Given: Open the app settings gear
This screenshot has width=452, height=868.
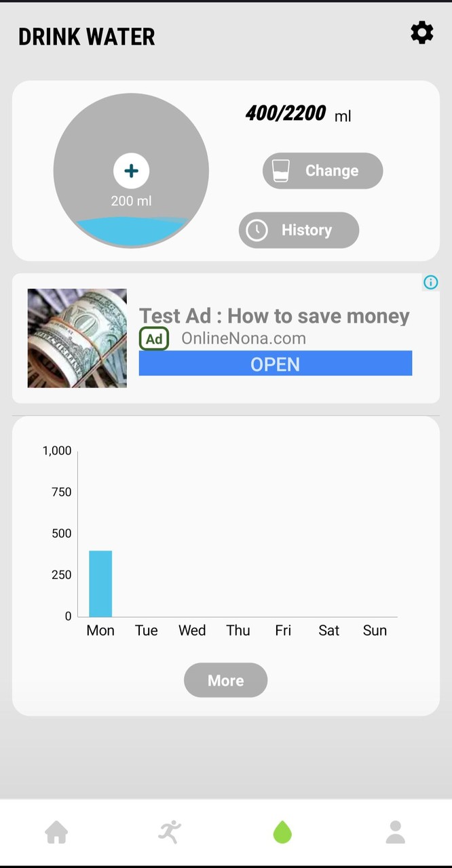Looking at the screenshot, I should [421, 33].
